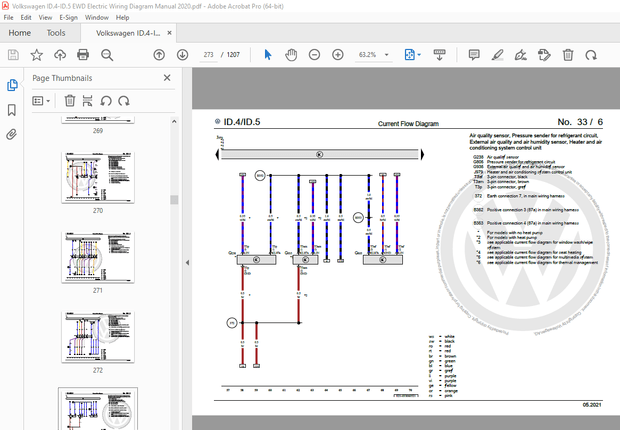Switch to the Home tab
Screen dimensions: 620x430
click(20, 33)
